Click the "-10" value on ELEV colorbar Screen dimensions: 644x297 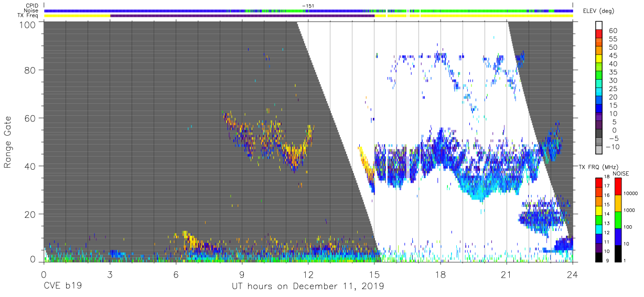(611, 147)
